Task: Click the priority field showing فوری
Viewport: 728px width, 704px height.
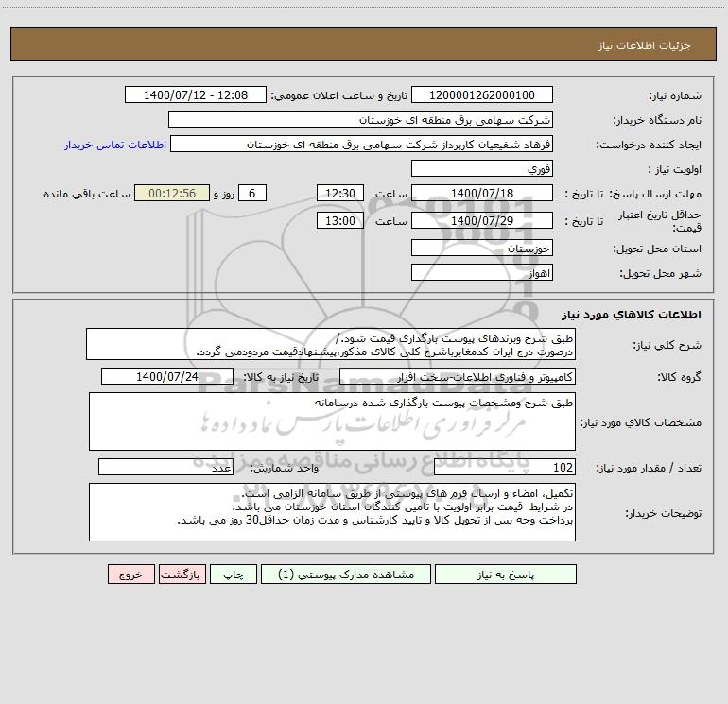Action: pyautogui.click(x=482, y=168)
